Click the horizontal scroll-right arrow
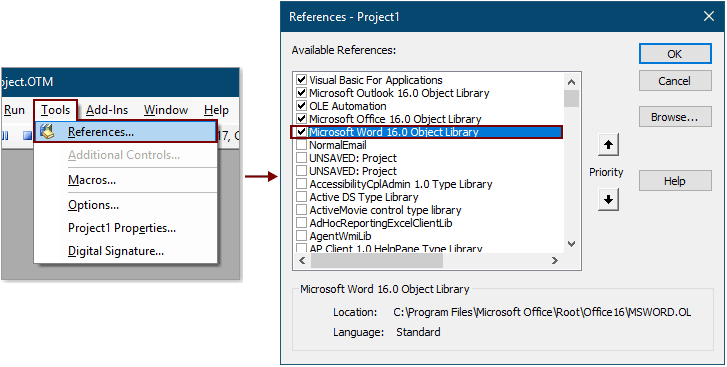Image resolution: width=727 pixels, height=367 pixels. pyautogui.click(x=555, y=261)
